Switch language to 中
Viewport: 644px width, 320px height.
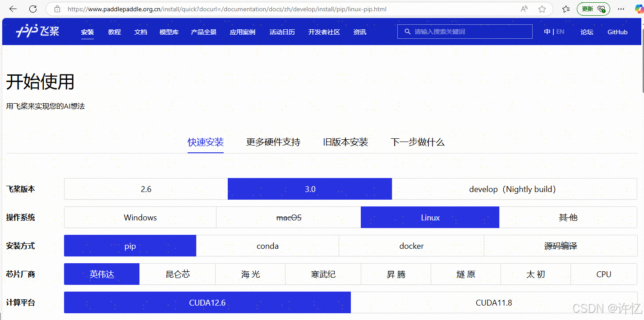tap(547, 32)
